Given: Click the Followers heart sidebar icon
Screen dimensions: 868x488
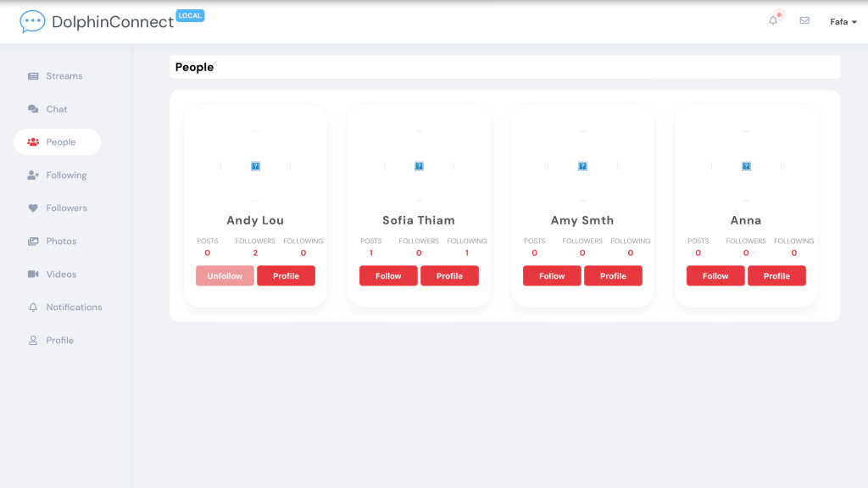Looking at the screenshot, I should (x=33, y=208).
